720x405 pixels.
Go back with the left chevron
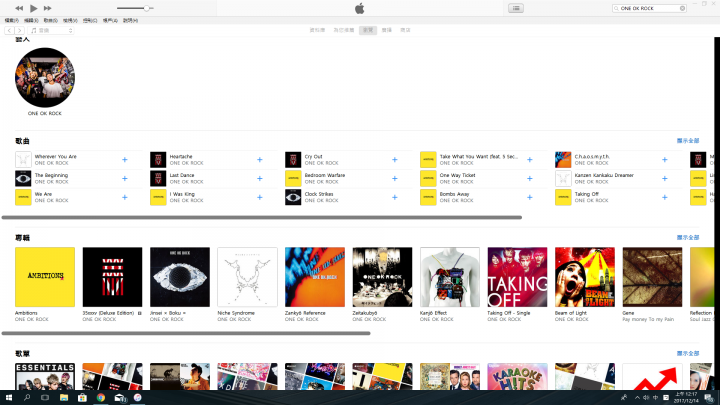9,30
